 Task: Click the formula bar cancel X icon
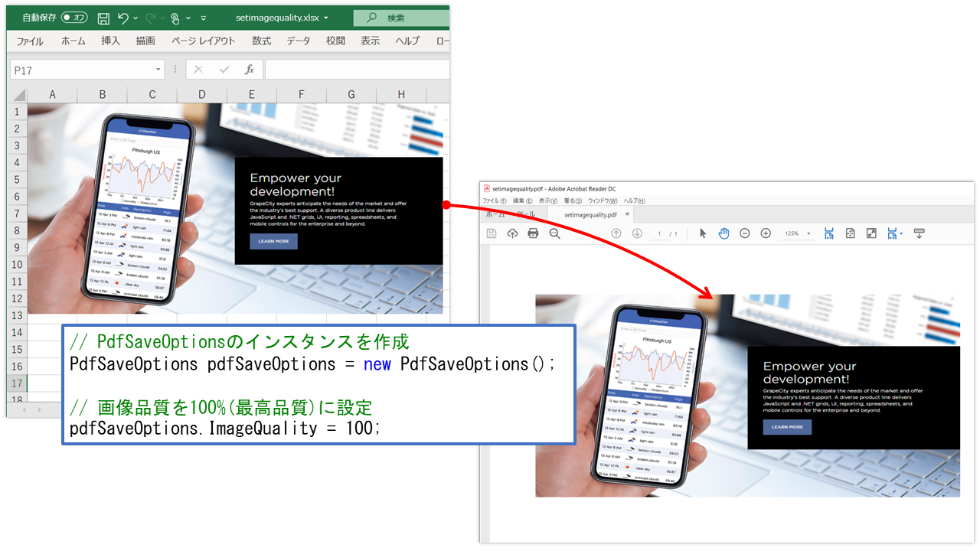pyautogui.click(x=198, y=70)
